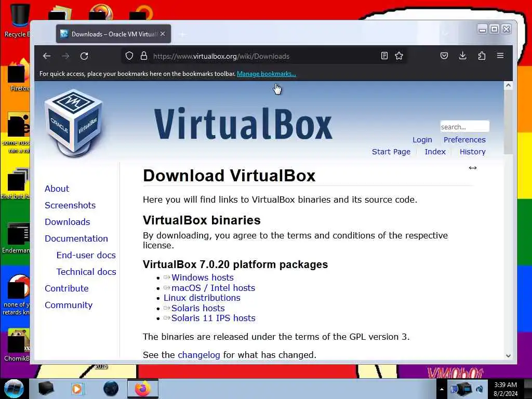The image size is (532, 399).
Task: Download the Windows hosts package
Action: pyautogui.click(x=202, y=277)
